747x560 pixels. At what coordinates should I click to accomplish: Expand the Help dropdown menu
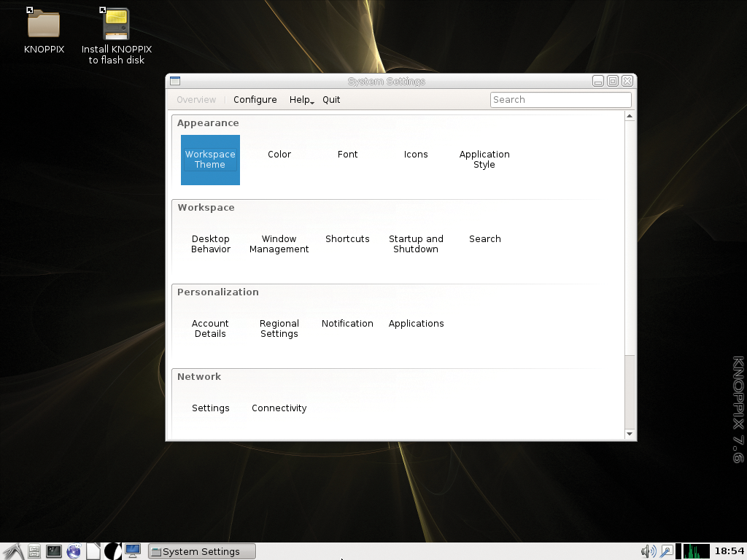301,100
